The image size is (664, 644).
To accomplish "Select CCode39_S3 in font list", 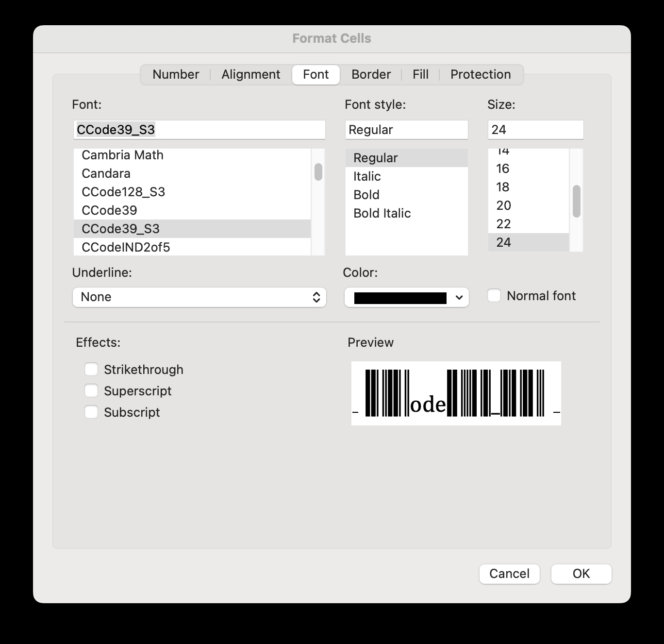I will tap(192, 229).
